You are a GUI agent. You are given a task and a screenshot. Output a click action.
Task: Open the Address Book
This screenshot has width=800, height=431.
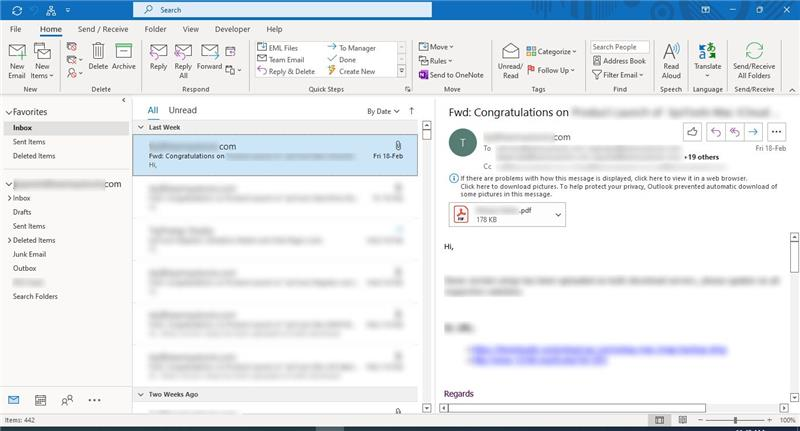(x=619, y=61)
